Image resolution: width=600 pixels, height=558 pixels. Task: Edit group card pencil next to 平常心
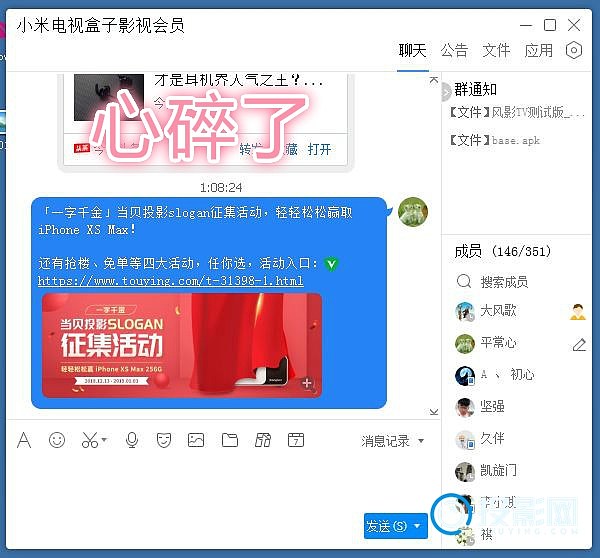579,344
